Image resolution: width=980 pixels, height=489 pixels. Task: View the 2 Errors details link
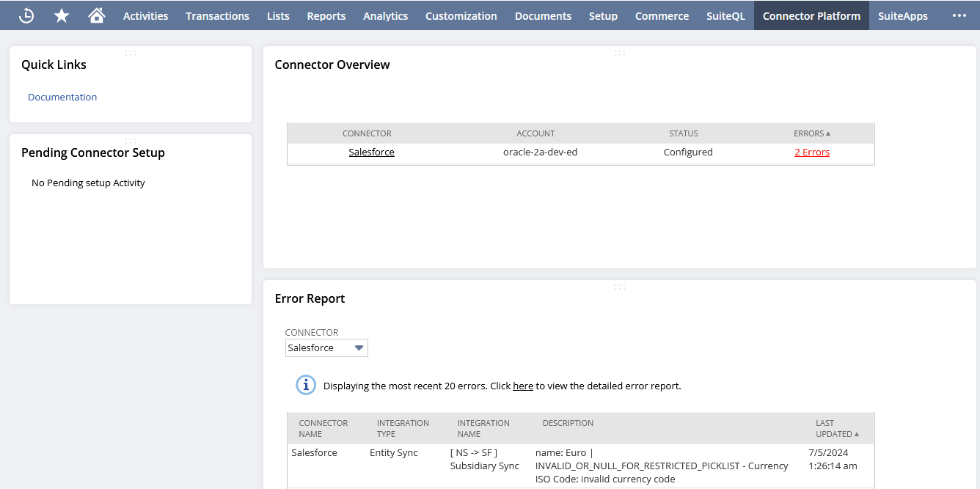(811, 152)
